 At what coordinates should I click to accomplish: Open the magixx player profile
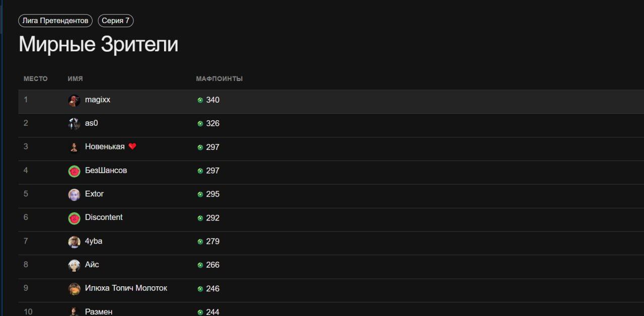pyautogui.click(x=98, y=100)
